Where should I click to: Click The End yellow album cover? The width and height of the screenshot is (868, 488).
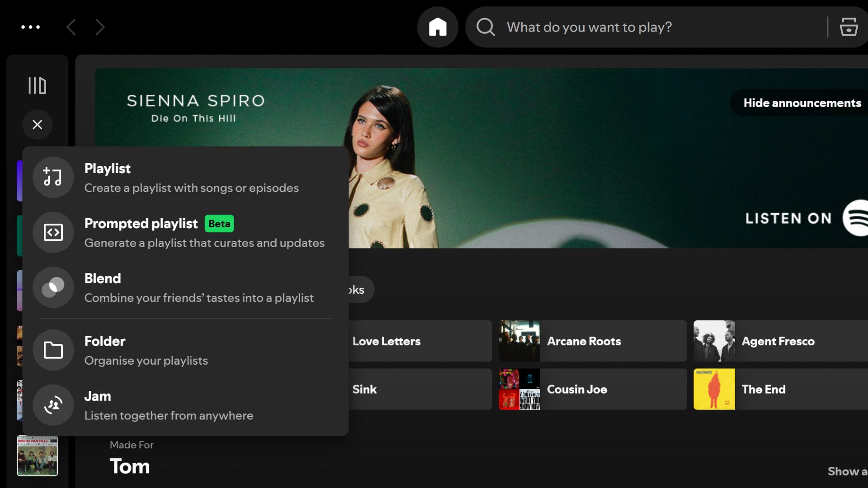pos(714,389)
